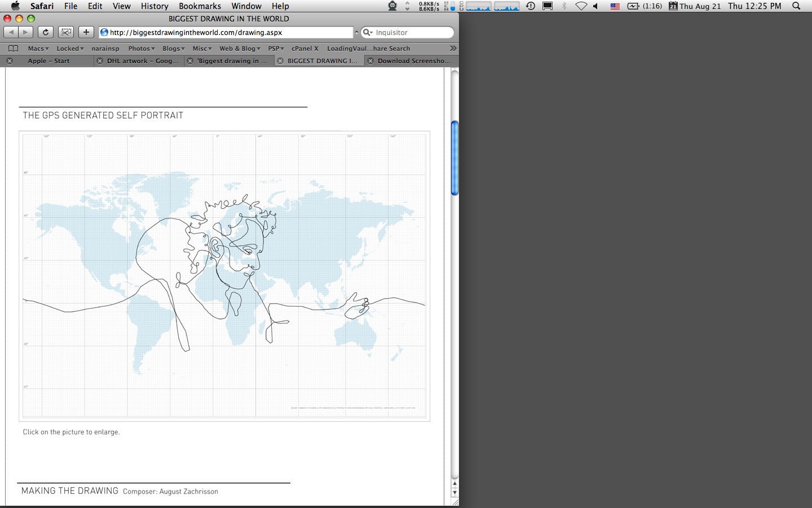Screen dimensions: 812x508
Task: Open the LoadingVaul…hare Search bookmark
Action: click(369, 49)
